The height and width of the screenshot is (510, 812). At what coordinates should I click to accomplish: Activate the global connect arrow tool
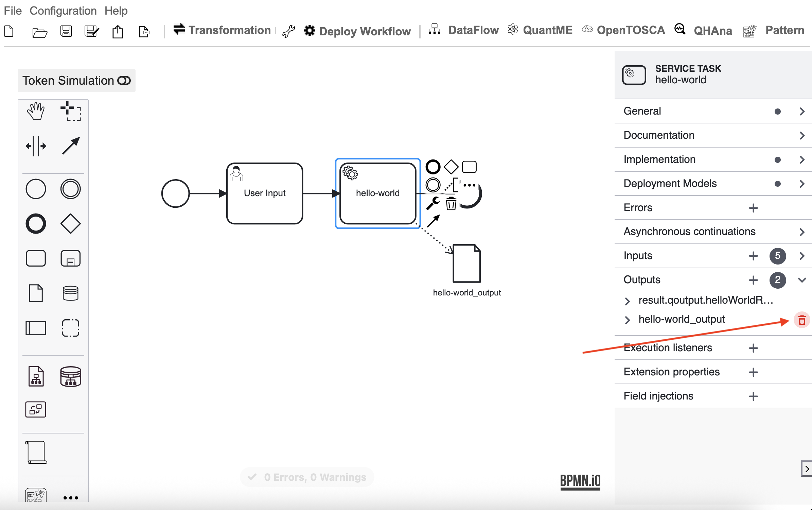[x=71, y=146]
